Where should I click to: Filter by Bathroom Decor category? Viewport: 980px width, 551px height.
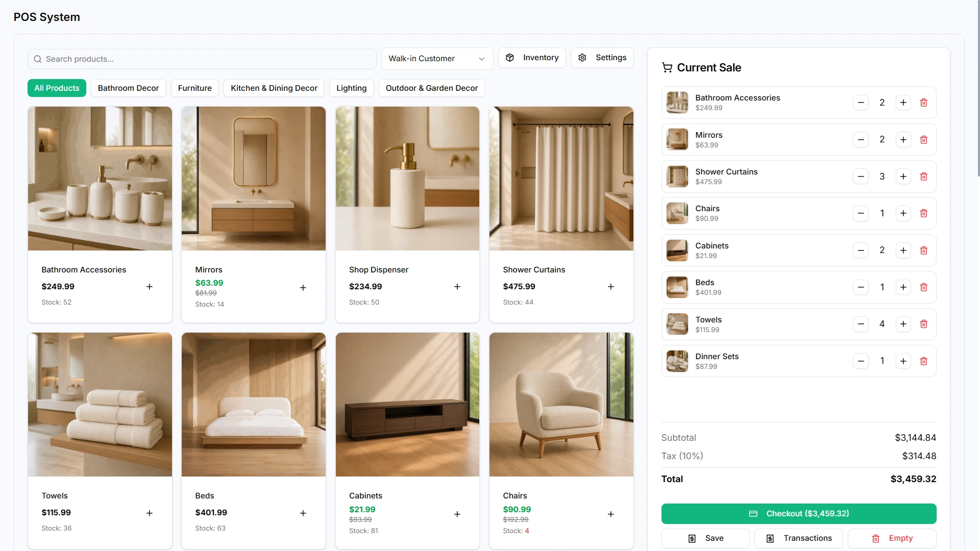pyautogui.click(x=128, y=88)
